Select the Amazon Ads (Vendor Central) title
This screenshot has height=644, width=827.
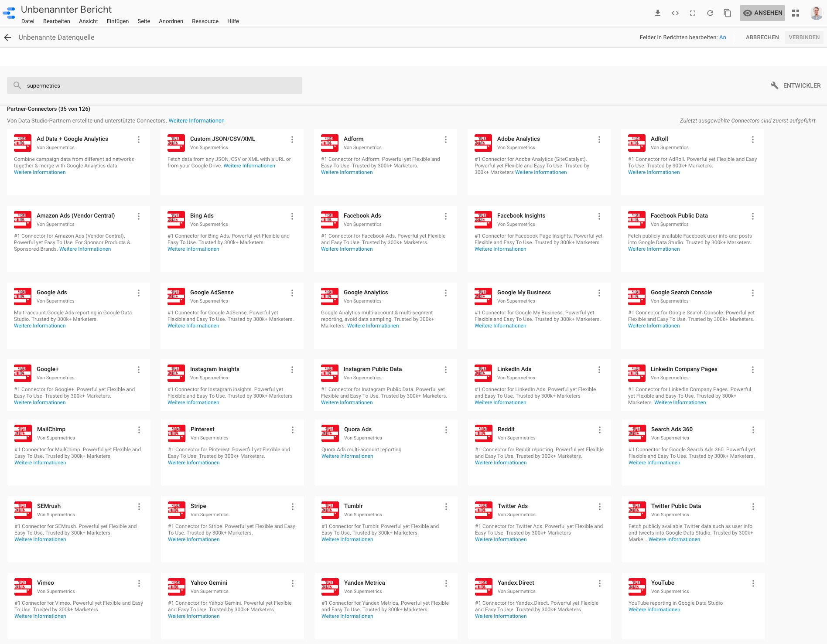[76, 215]
